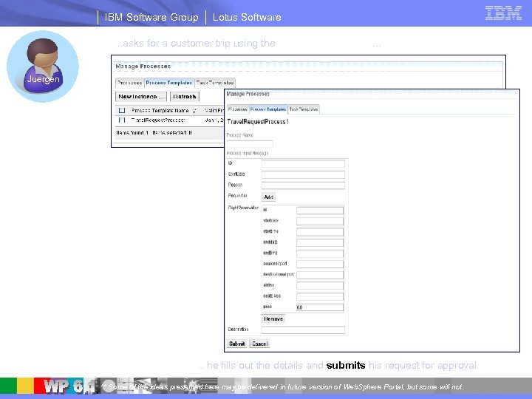Screen dimensions: 532x399
Task: Click the bold 'submits' word in the caption
Action: coord(346,366)
